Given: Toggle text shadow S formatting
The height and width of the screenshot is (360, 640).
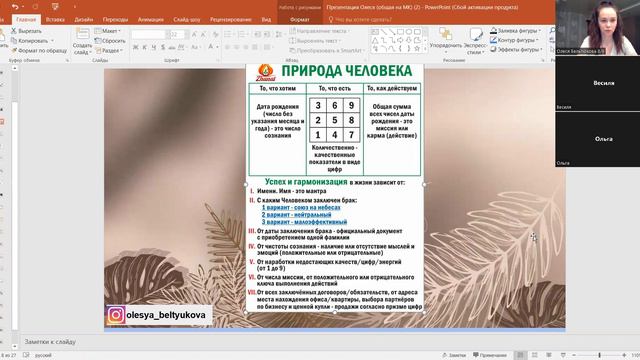Looking at the screenshot, I should (163, 47).
